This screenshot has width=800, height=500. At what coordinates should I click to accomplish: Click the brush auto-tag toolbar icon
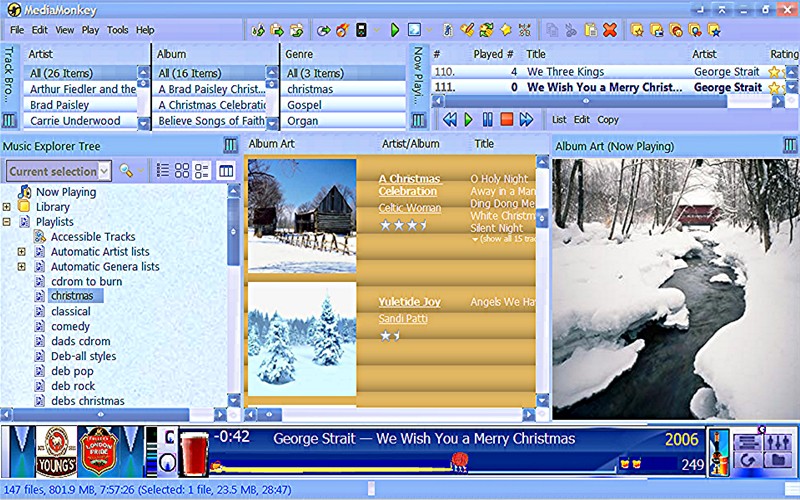click(467, 30)
